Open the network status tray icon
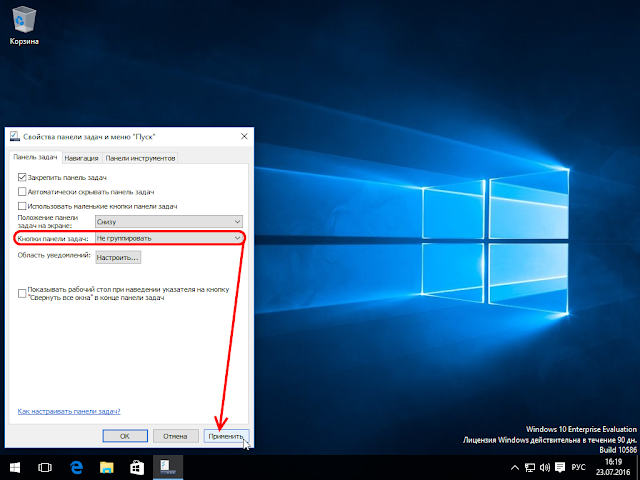640x480 pixels. coord(530,468)
